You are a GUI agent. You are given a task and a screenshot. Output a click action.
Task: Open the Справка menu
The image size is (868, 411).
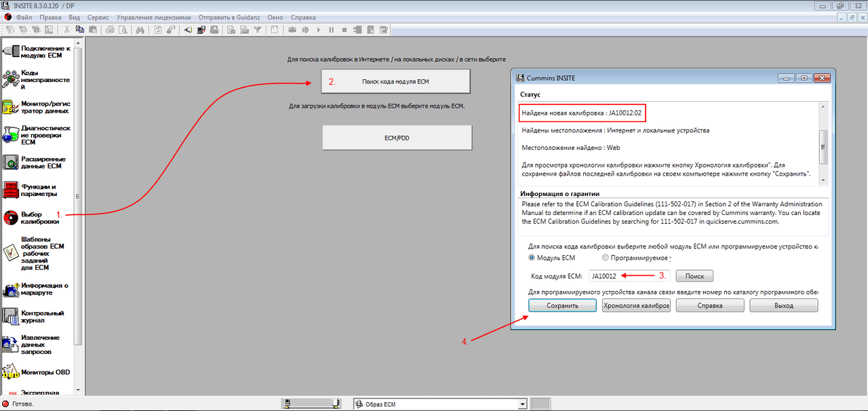302,17
